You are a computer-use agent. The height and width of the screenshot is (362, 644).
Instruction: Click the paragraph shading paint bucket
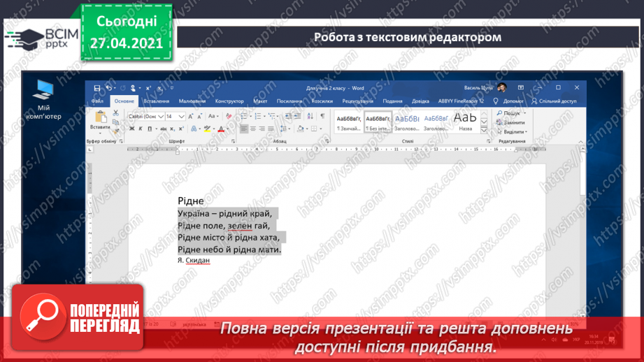click(x=300, y=129)
